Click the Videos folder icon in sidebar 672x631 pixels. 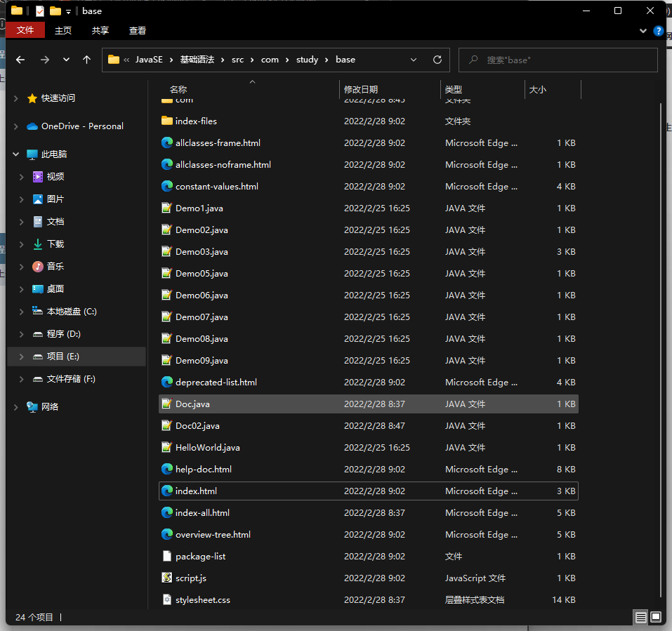tap(38, 176)
